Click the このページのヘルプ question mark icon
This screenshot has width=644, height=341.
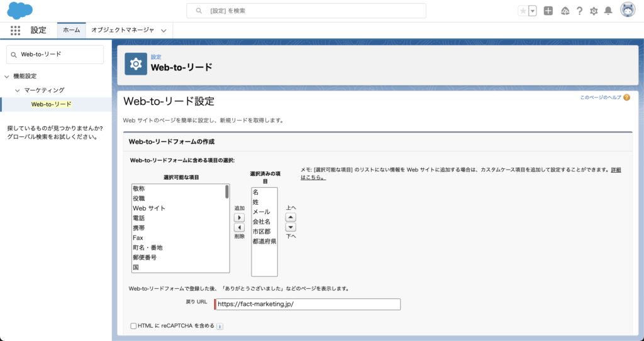626,98
